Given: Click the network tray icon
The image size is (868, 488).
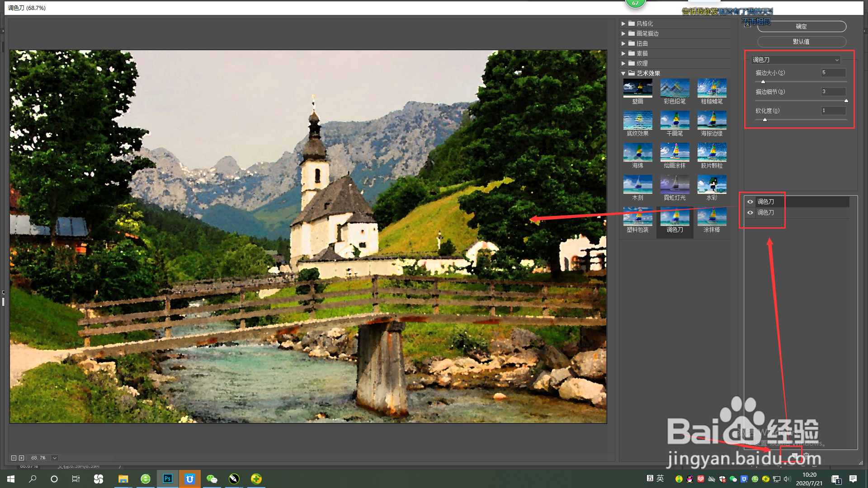Looking at the screenshot, I should coord(777,479).
